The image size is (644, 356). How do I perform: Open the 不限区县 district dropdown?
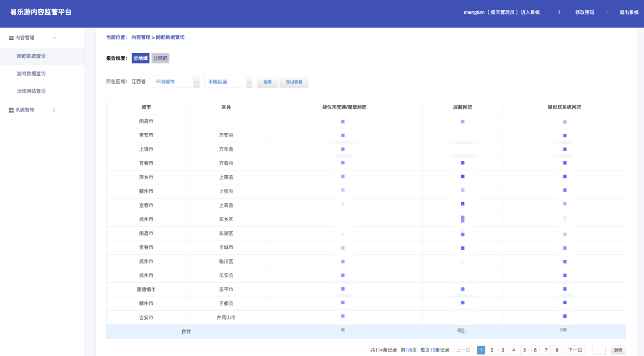point(228,82)
